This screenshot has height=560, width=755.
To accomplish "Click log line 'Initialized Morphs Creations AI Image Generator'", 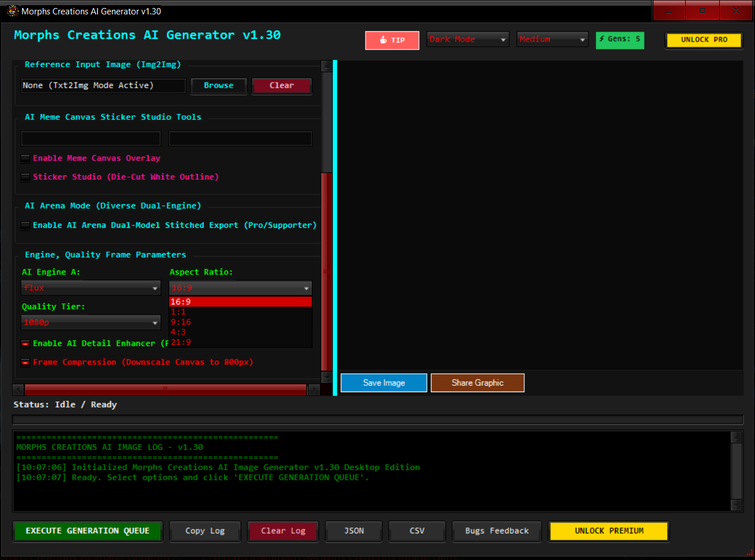I will 218,468.
